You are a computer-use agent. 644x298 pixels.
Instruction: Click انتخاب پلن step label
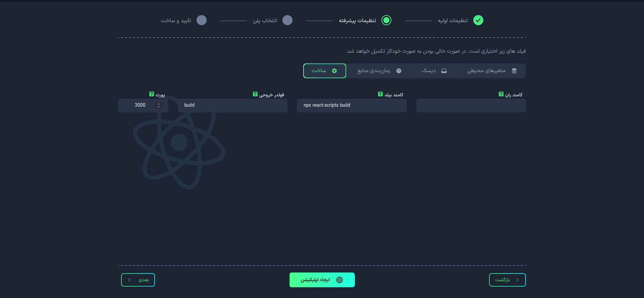click(265, 20)
